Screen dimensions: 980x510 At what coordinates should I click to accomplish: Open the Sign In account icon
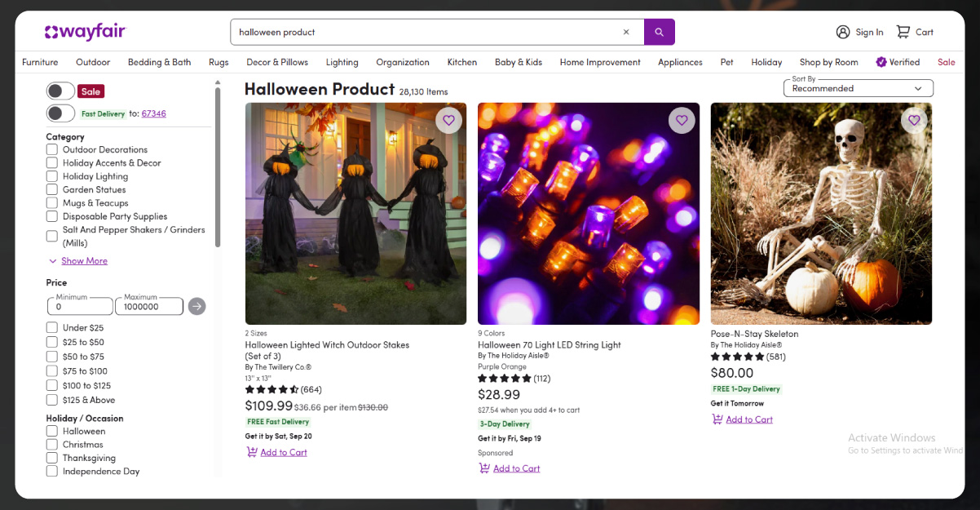pos(842,31)
